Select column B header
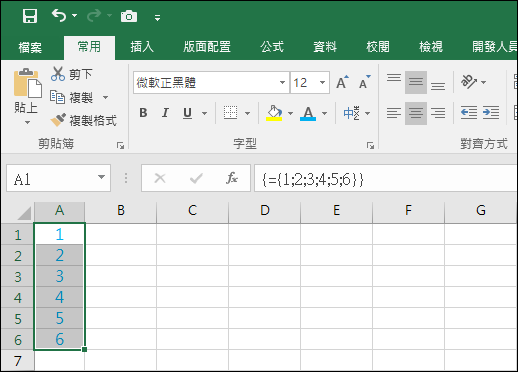This screenshot has width=518, height=372. pos(120,211)
